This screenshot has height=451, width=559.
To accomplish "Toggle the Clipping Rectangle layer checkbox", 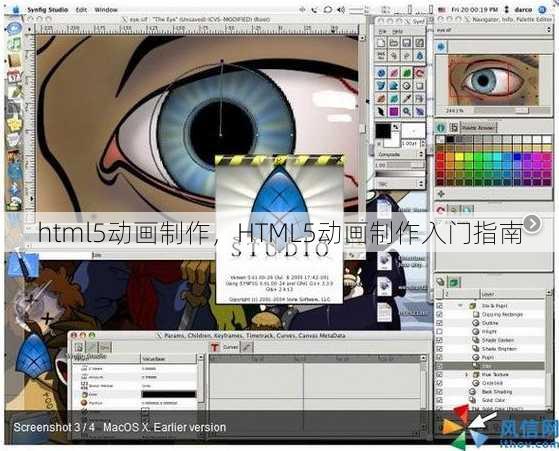I will [439, 314].
